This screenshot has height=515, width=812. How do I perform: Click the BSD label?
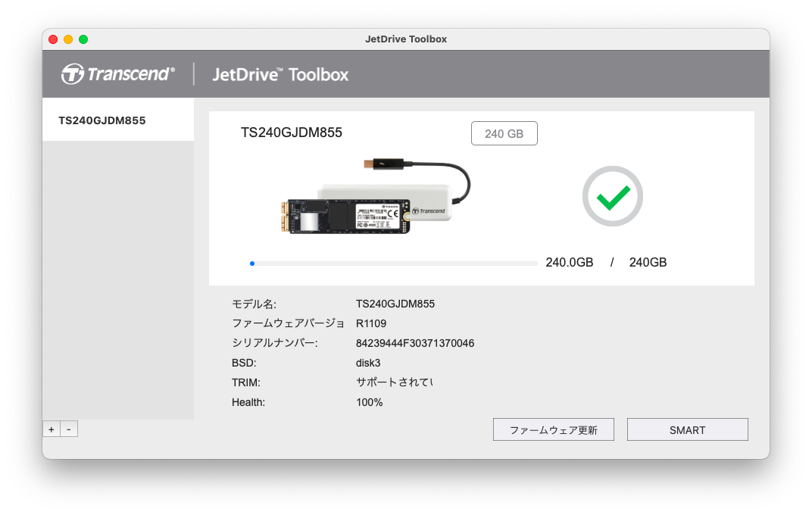[244, 363]
